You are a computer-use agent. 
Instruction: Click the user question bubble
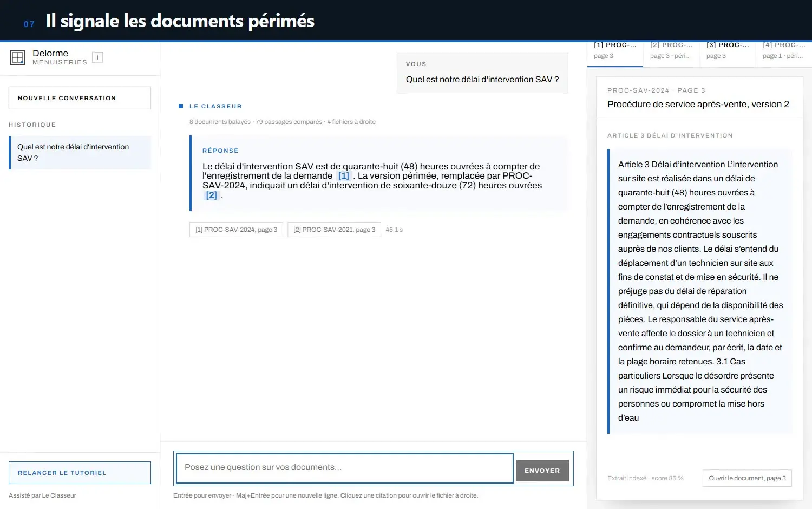pos(482,73)
